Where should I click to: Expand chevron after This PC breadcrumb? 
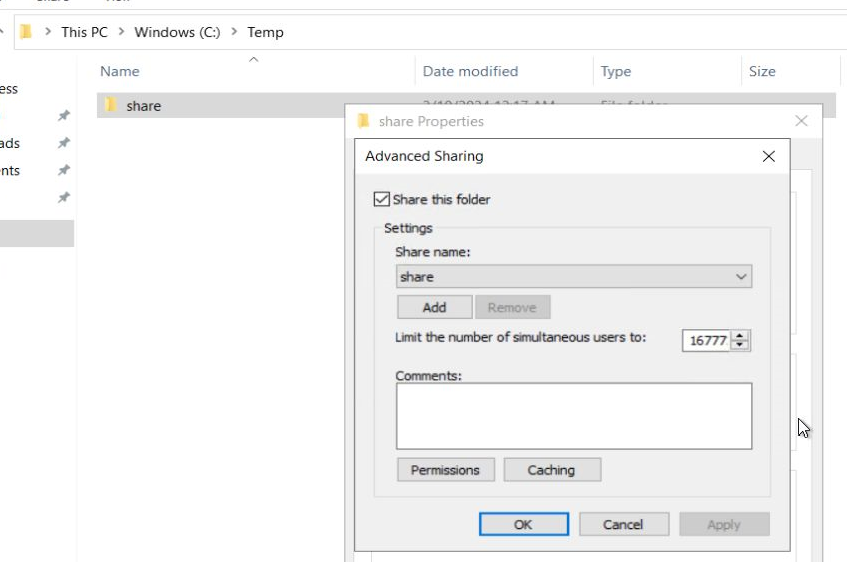pyautogui.click(x=122, y=32)
